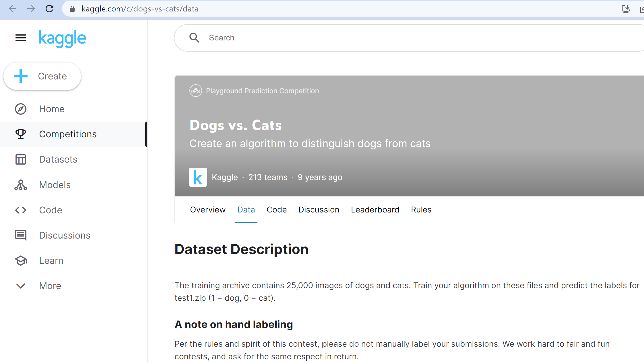Open the Kaggle organizer link

click(x=225, y=177)
